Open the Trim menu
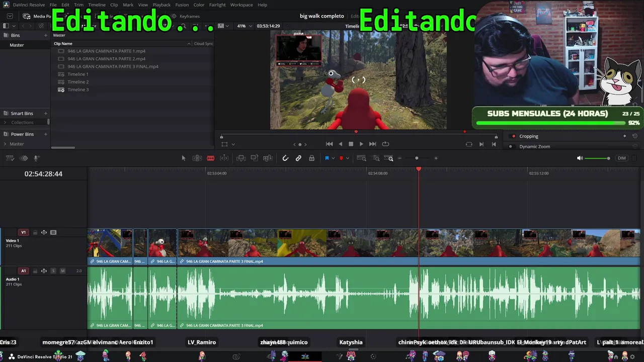 coord(79,5)
